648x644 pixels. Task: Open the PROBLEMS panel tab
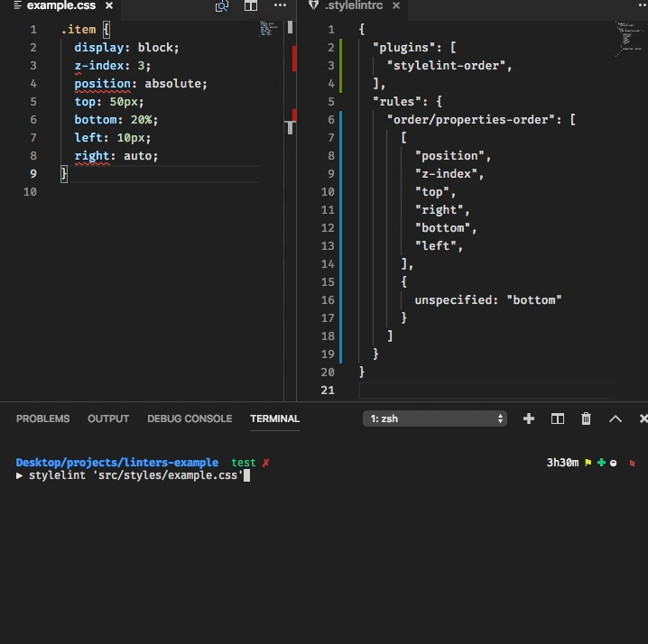(42, 419)
